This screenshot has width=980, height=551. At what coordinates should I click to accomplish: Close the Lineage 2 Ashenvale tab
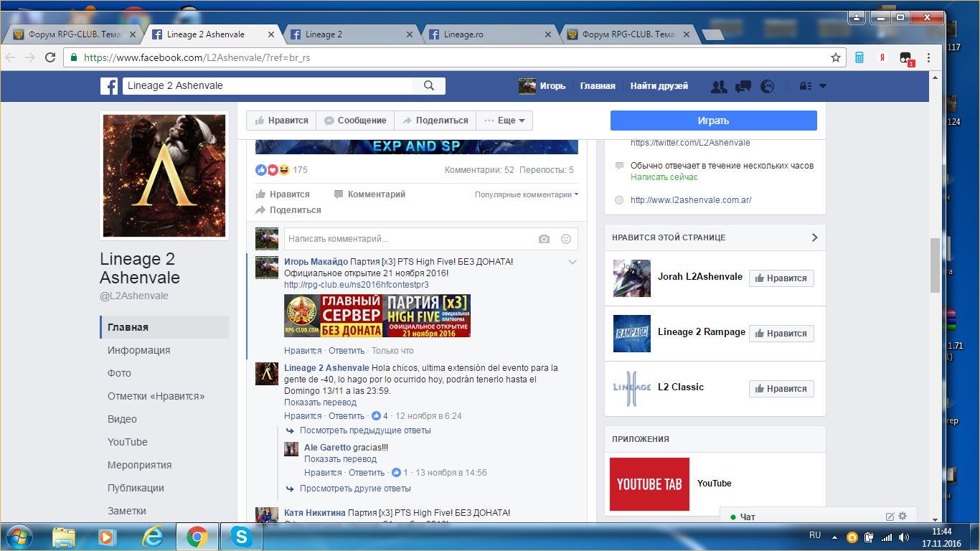coord(271,34)
